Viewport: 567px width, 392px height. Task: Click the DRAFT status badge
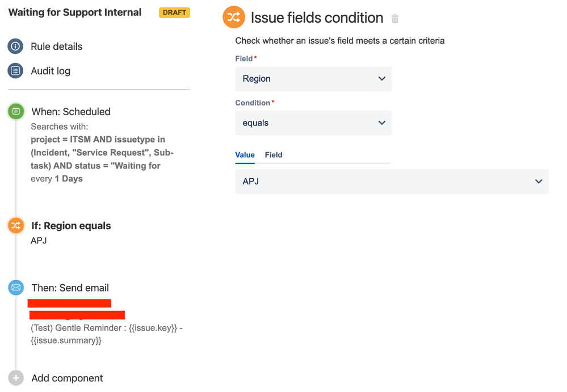[174, 12]
